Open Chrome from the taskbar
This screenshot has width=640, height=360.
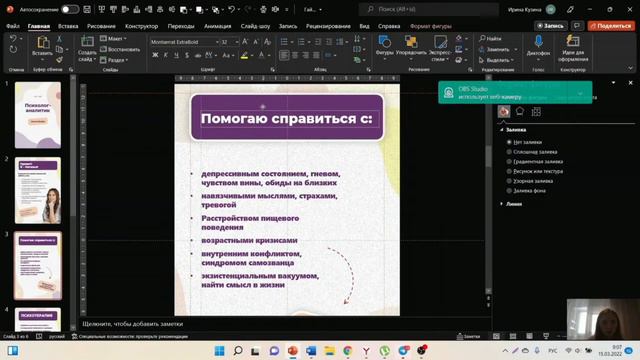(348, 351)
